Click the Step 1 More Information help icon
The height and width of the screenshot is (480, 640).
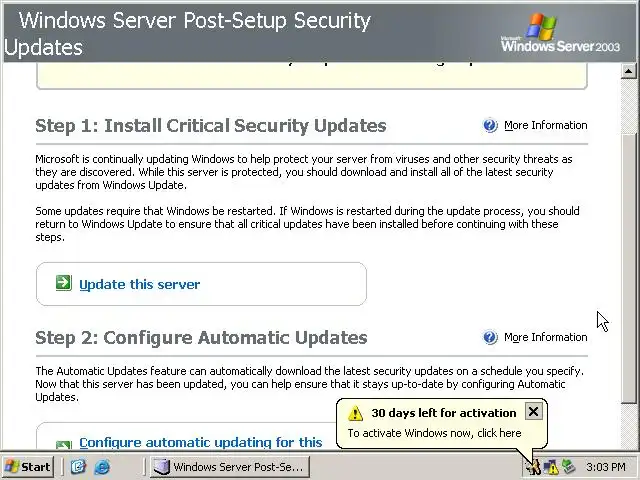pyautogui.click(x=490, y=125)
